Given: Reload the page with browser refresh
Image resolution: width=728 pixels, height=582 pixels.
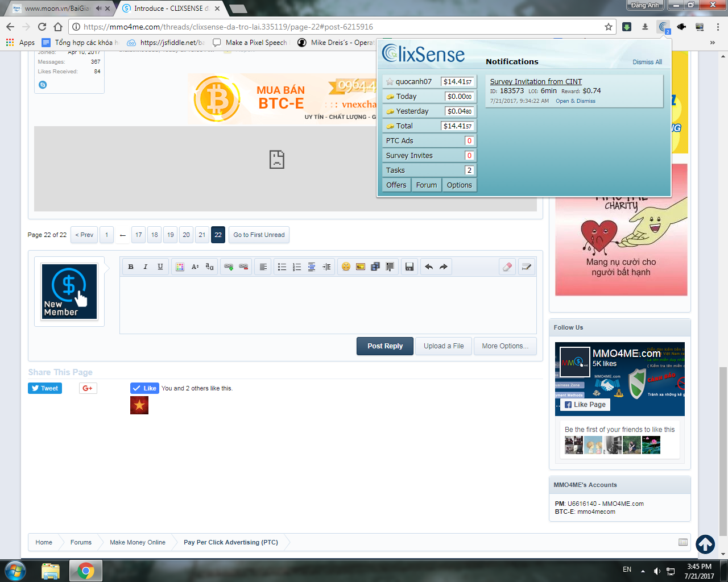Looking at the screenshot, I should coord(42,27).
